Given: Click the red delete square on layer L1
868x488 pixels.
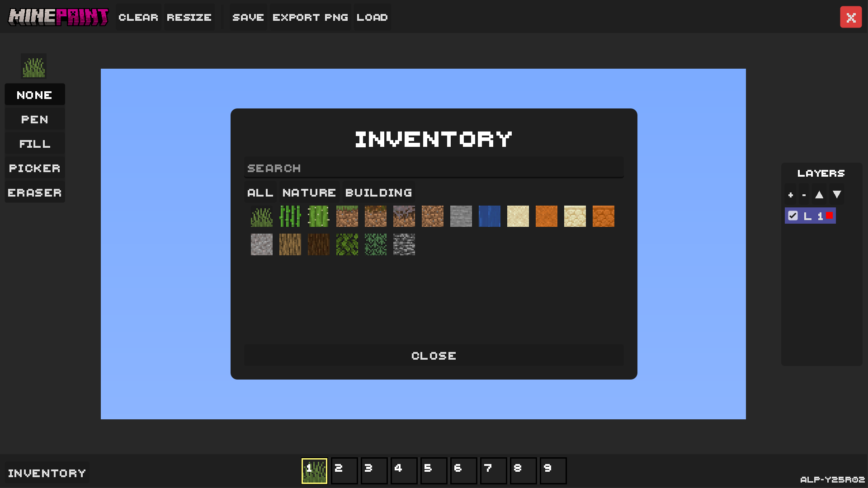Looking at the screenshot, I should [829, 216].
